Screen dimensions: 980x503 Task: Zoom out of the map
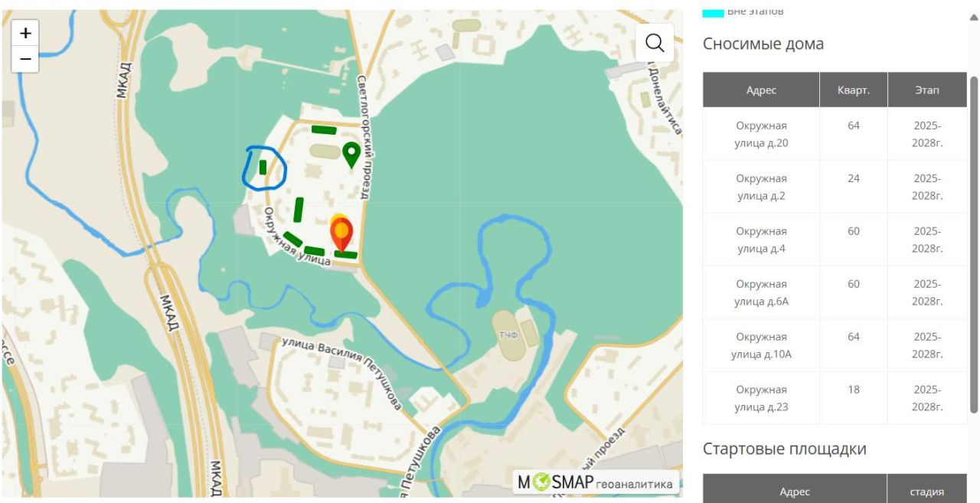click(25, 59)
